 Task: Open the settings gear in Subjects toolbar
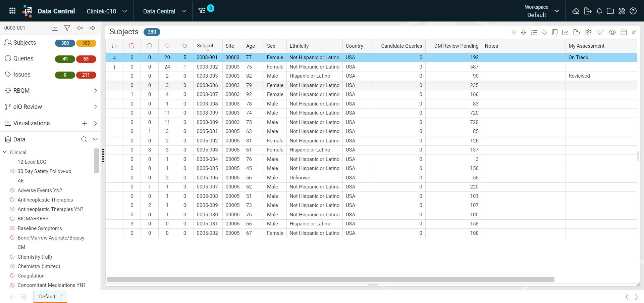(x=588, y=32)
